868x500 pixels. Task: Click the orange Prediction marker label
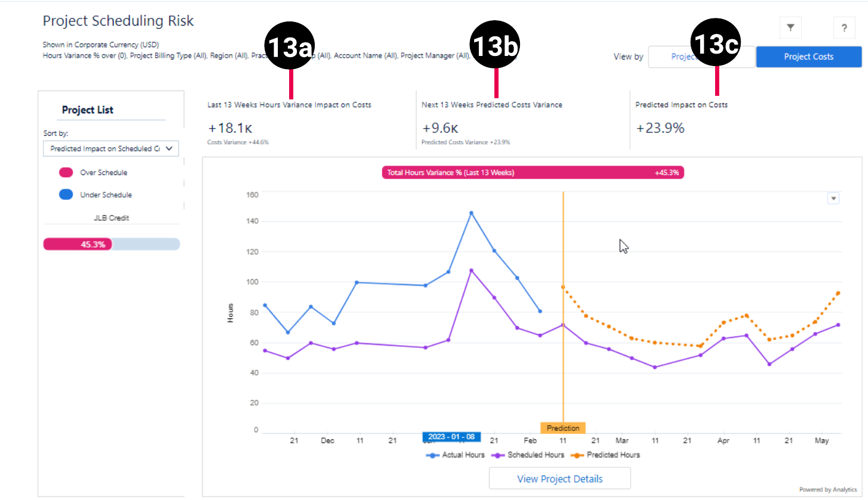pos(563,428)
